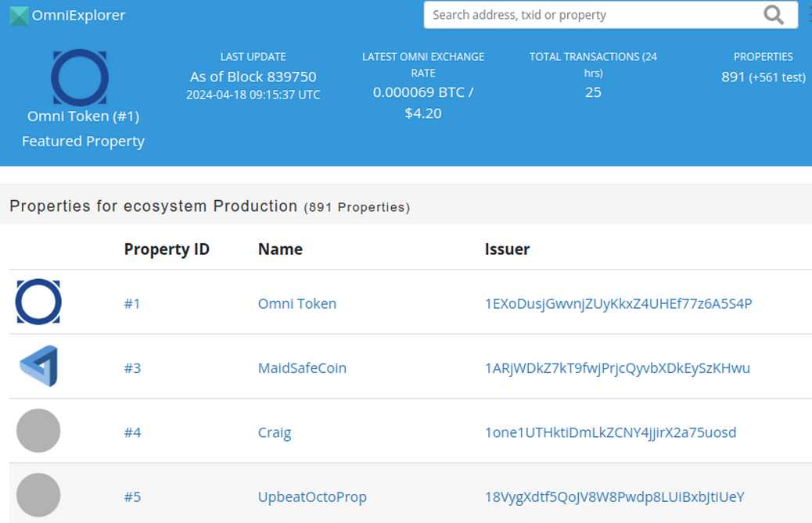Click the gray placeholder icon for UpbeatOctoProp
This screenshot has height=523, width=812.
pyautogui.click(x=38, y=495)
